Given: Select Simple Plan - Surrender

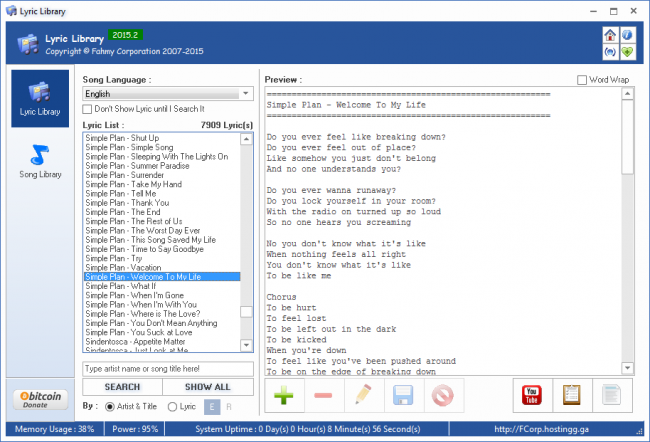Looking at the screenshot, I should (x=162, y=175).
